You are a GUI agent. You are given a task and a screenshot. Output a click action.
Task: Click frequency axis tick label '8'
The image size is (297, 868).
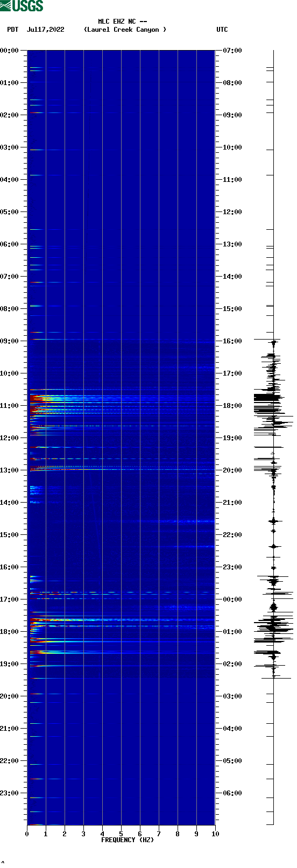(x=178, y=834)
